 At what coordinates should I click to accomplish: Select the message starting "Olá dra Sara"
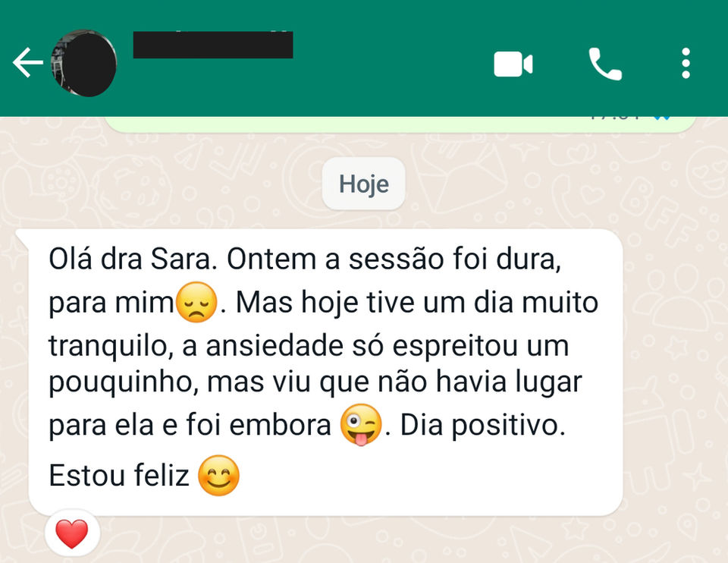pyautogui.click(x=325, y=372)
